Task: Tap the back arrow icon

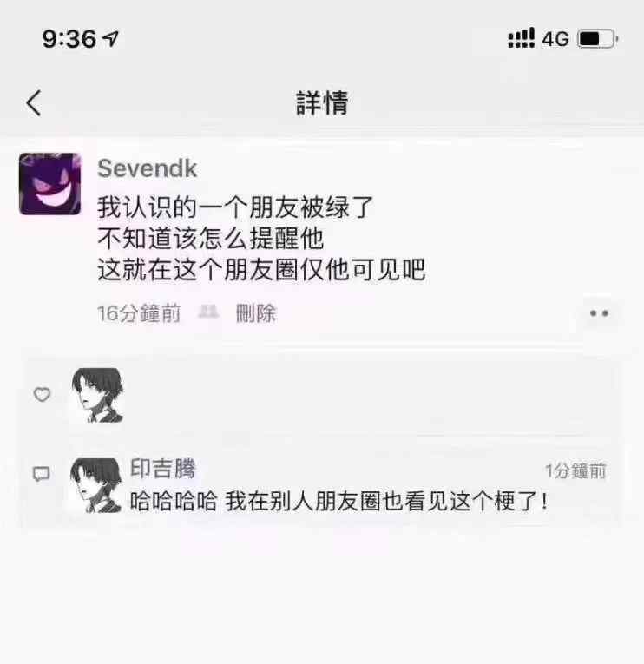Action: point(34,103)
